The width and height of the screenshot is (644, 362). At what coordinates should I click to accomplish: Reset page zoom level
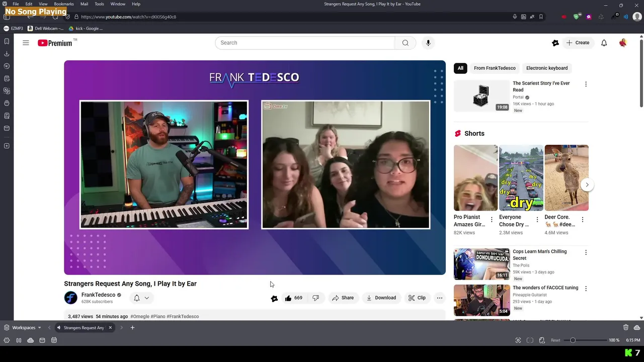pyautogui.click(x=555, y=340)
